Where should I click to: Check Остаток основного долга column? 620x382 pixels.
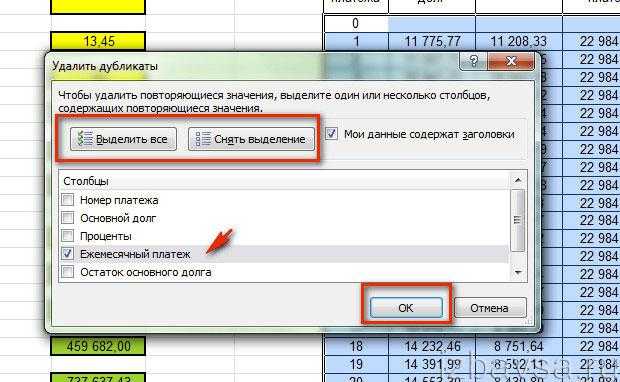[x=68, y=272]
